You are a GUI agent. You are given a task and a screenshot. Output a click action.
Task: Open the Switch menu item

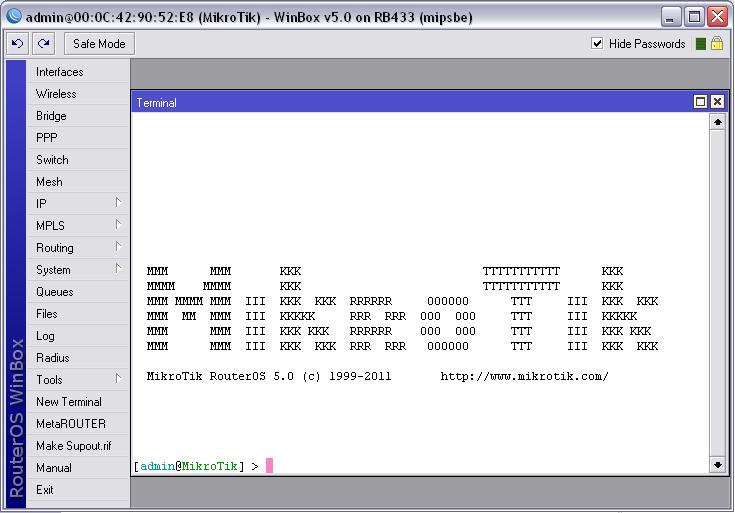[x=78, y=160]
